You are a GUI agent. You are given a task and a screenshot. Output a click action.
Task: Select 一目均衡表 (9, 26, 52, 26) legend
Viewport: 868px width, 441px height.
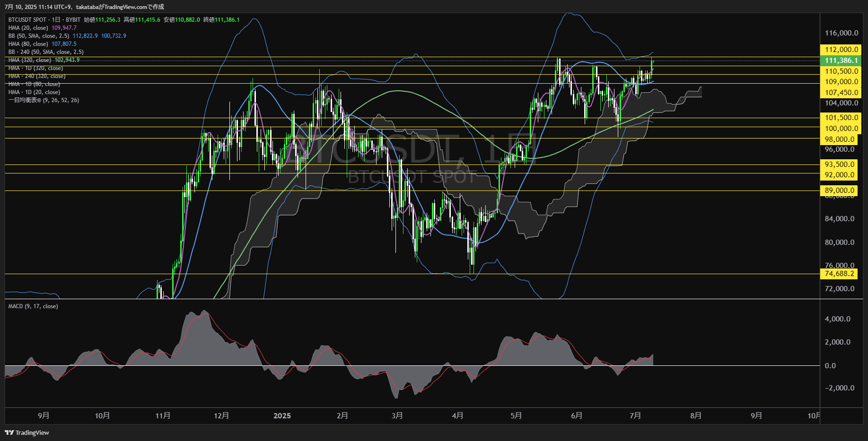pos(44,100)
